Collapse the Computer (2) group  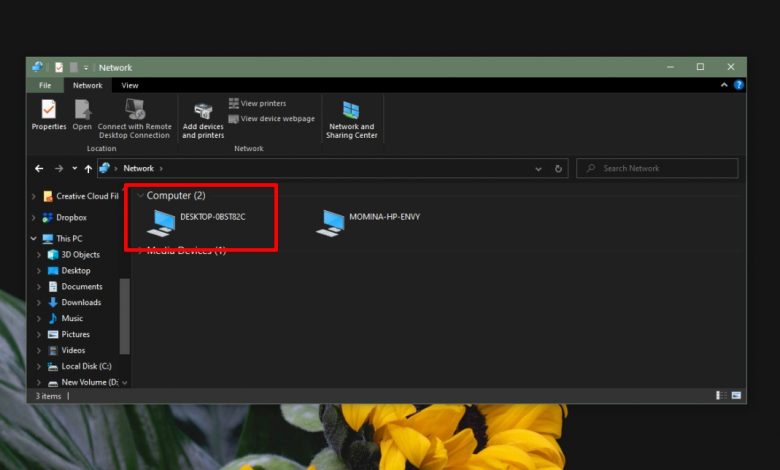141,196
